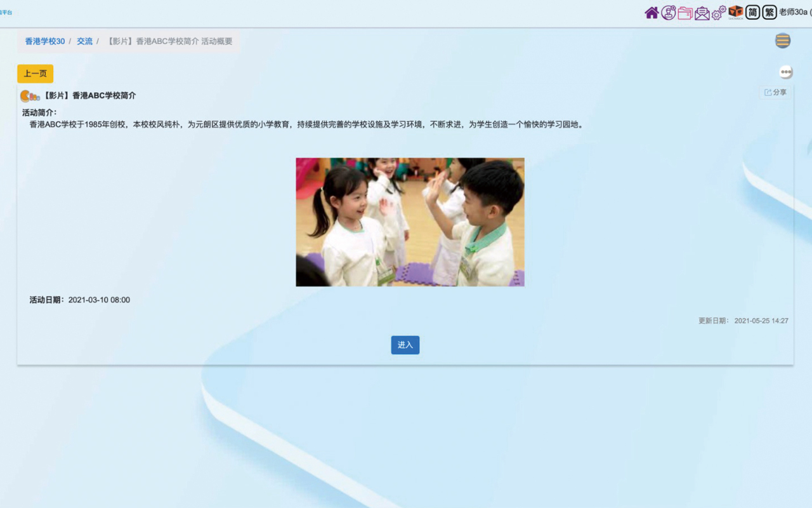This screenshot has width=812, height=508.
Task: Click the title 【影片】香港ABC学校简介
Action: pyautogui.click(x=89, y=96)
